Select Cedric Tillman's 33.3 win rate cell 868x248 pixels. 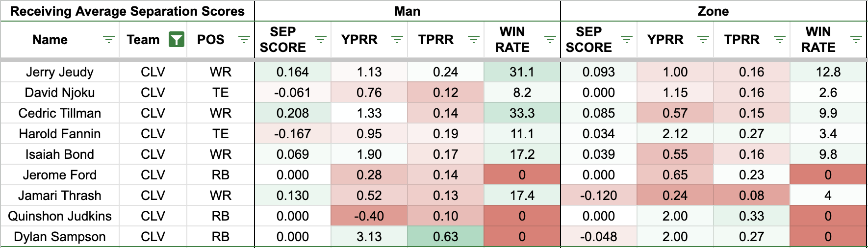point(522,113)
